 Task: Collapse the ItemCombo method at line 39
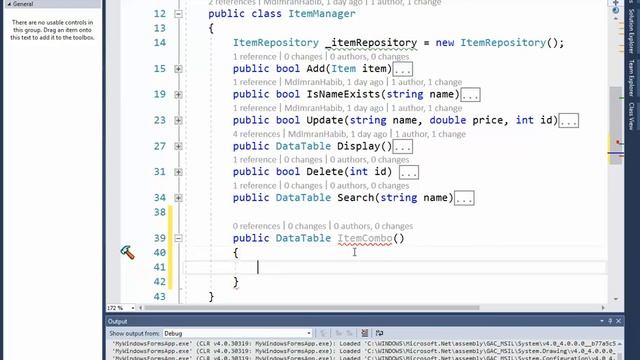(x=178, y=238)
